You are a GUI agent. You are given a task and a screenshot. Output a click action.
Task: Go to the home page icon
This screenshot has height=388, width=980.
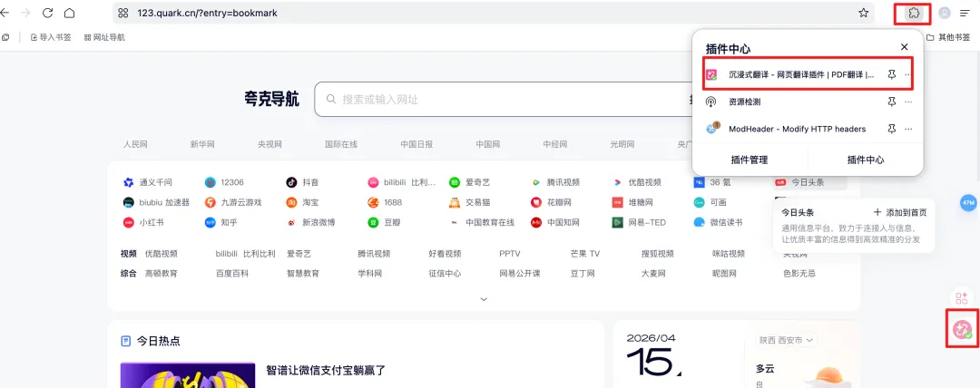pyautogui.click(x=70, y=13)
